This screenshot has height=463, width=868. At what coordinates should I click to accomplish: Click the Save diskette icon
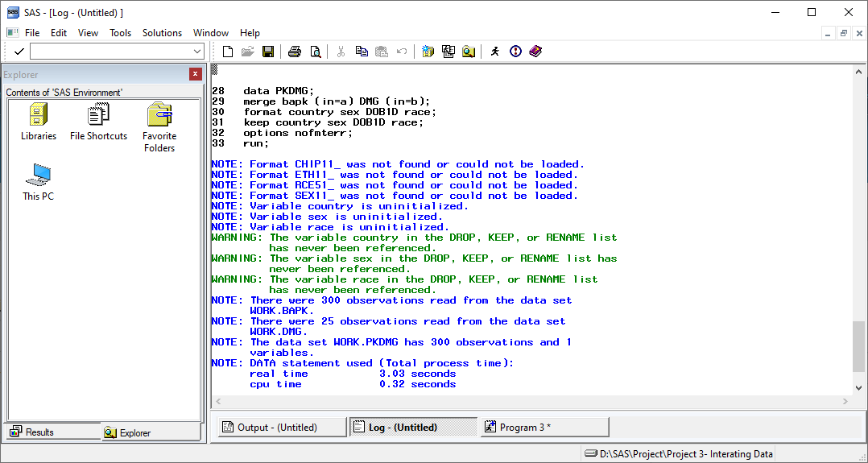tap(268, 52)
